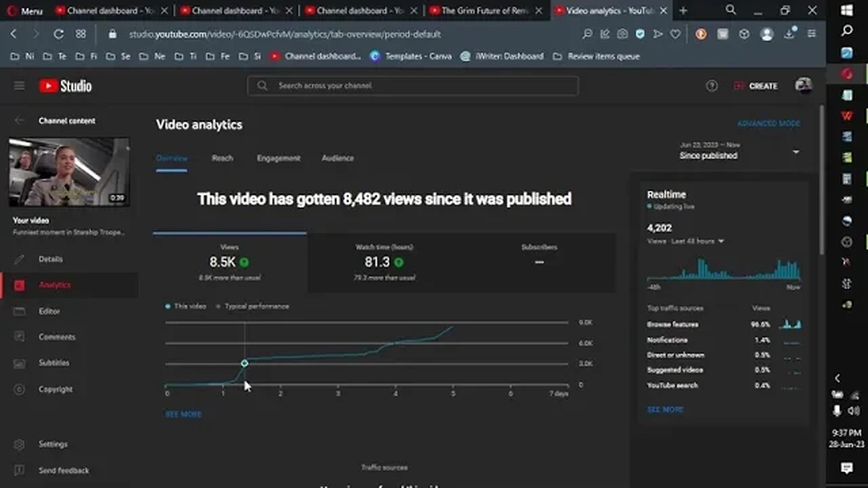The width and height of the screenshot is (868, 488).
Task: Click the volume speaker tray icon
Action: pos(854,411)
